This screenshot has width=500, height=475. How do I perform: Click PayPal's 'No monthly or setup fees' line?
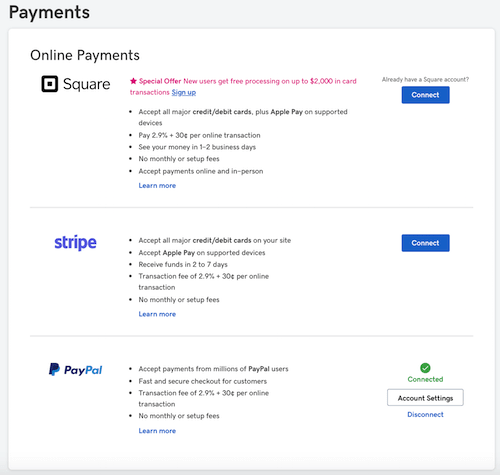pos(179,416)
